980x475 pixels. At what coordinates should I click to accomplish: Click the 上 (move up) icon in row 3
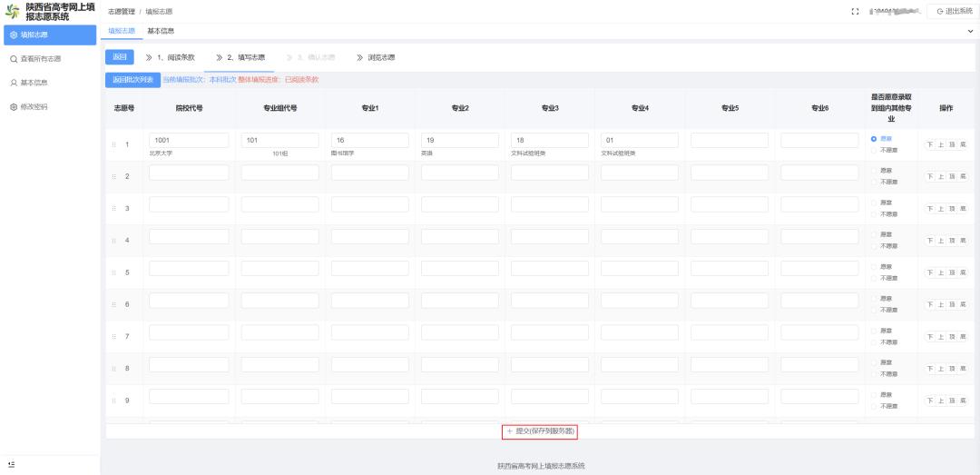coord(941,209)
